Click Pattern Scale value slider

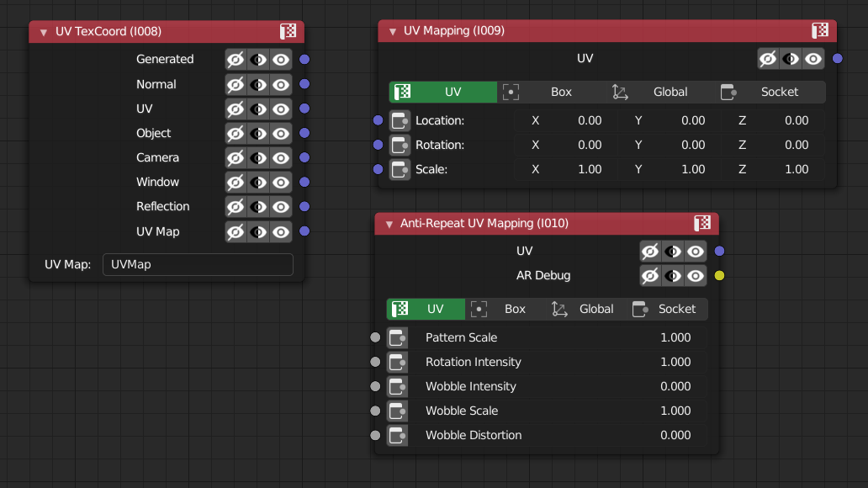tap(558, 337)
